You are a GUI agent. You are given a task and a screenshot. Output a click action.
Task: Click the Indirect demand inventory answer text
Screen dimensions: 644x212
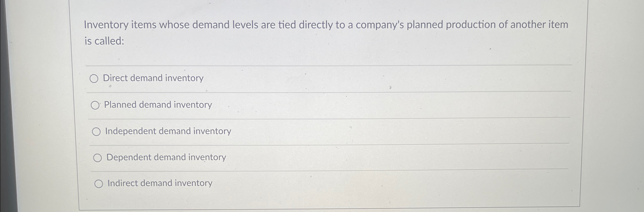tap(159, 183)
